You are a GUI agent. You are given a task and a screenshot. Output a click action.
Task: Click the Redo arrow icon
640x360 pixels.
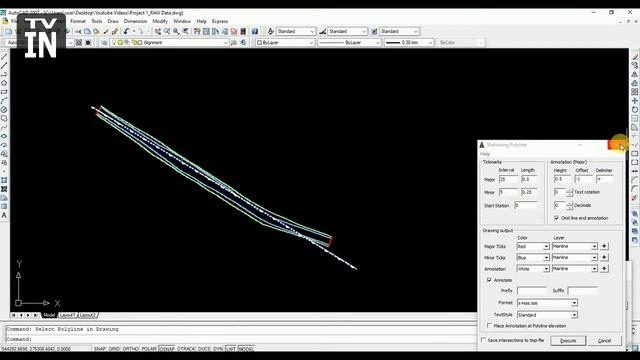(x=141, y=31)
